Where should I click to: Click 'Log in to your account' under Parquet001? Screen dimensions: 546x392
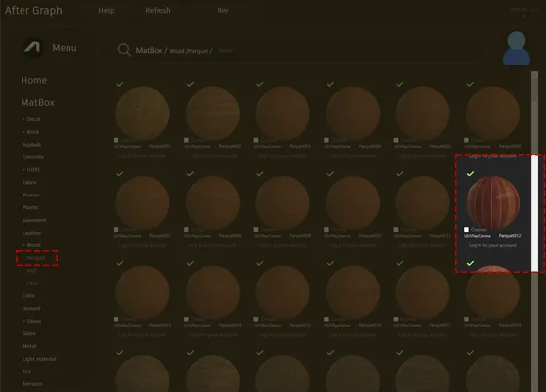143,156
